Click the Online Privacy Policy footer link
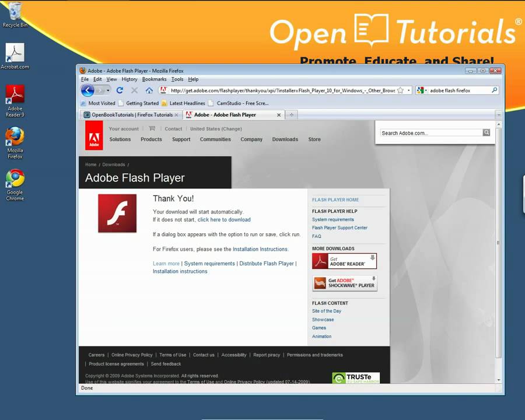Viewport: 525px width, 420px height. 132,355
